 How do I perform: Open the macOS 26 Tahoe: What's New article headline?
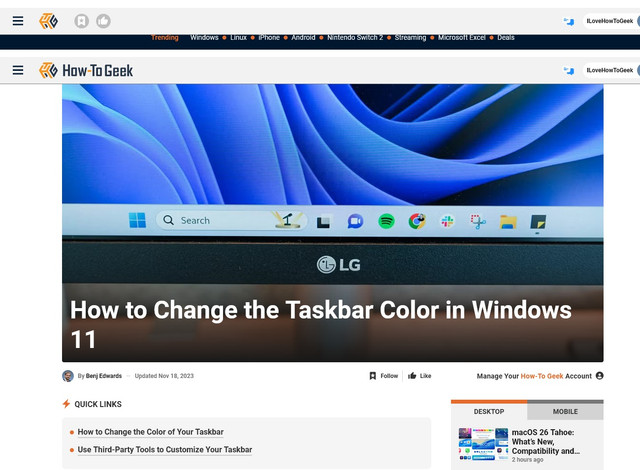point(546,441)
